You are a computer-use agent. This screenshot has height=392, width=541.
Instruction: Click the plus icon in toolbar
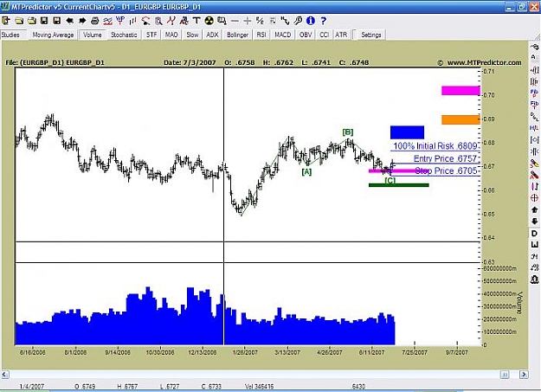pyautogui.click(x=247, y=21)
